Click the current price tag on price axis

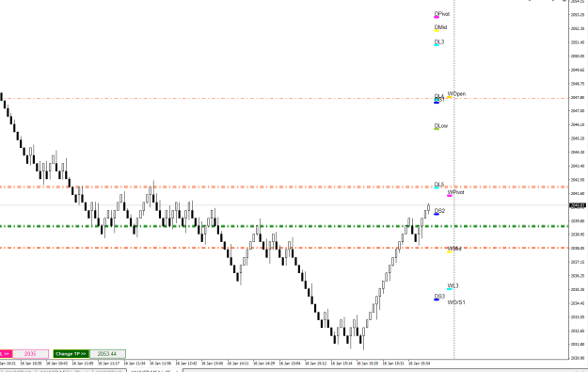578,205
